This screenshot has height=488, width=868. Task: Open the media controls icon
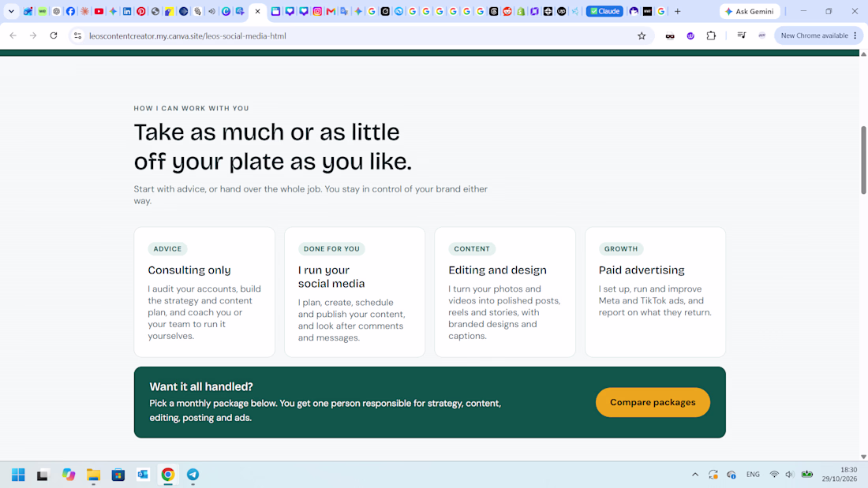pyautogui.click(x=741, y=36)
